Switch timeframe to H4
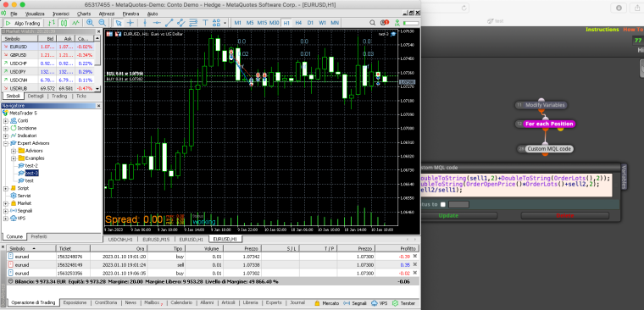The image size is (644, 310). coord(298,23)
